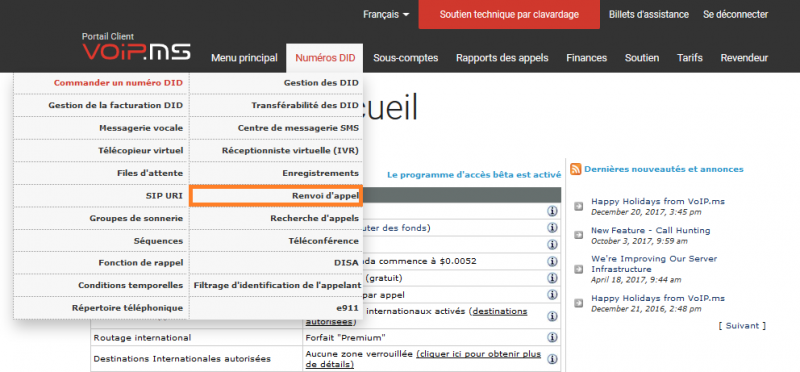Image resolution: width=800 pixels, height=372 pixels.
Task: Click info icon for Destinations Internationales autorisées
Action: click(552, 359)
